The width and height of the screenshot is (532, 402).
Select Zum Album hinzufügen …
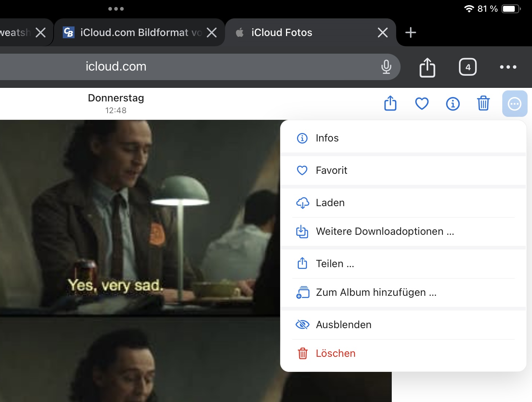[x=403, y=292]
